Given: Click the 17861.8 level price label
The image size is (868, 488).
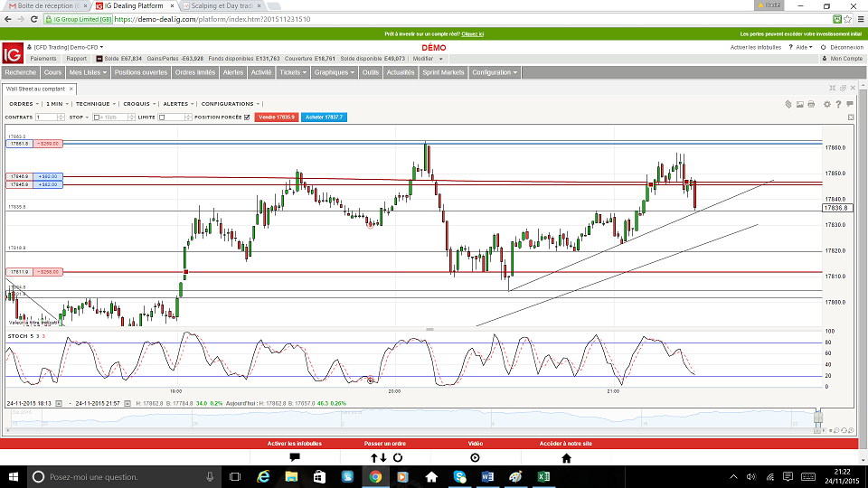Looking at the screenshot, I should 19,144.
